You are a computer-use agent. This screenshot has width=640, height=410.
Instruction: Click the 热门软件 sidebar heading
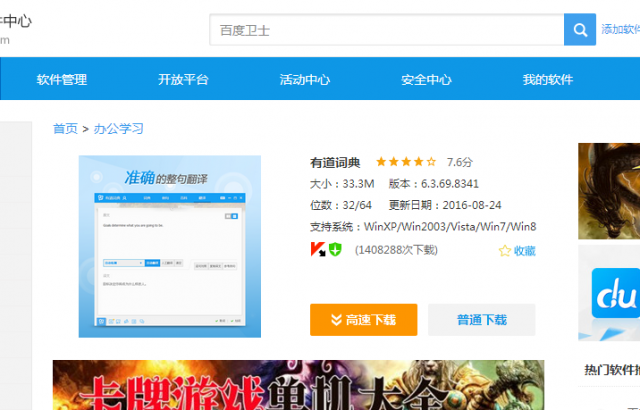(x=612, y=370)
